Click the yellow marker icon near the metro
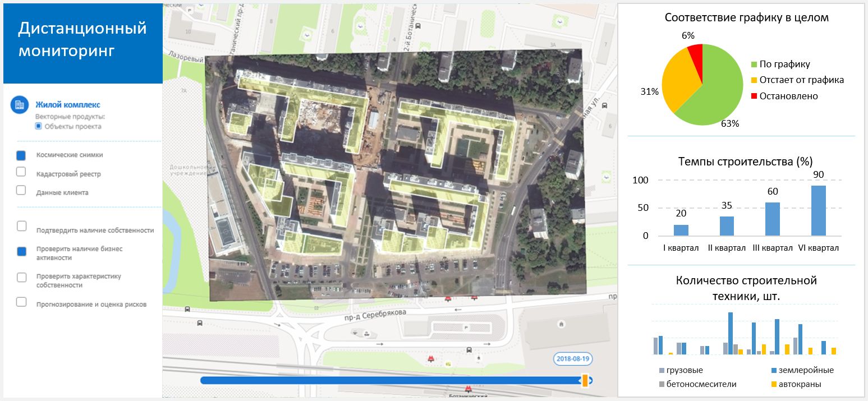The width and height of the screenshot is (868, 401). [x=448, y=363]
